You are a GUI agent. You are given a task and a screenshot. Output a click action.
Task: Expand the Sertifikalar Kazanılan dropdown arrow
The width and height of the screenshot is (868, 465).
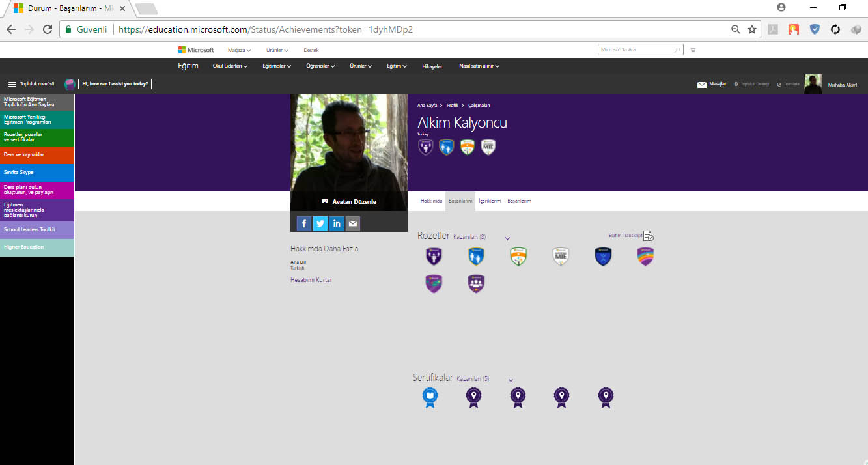click(511, 380)
